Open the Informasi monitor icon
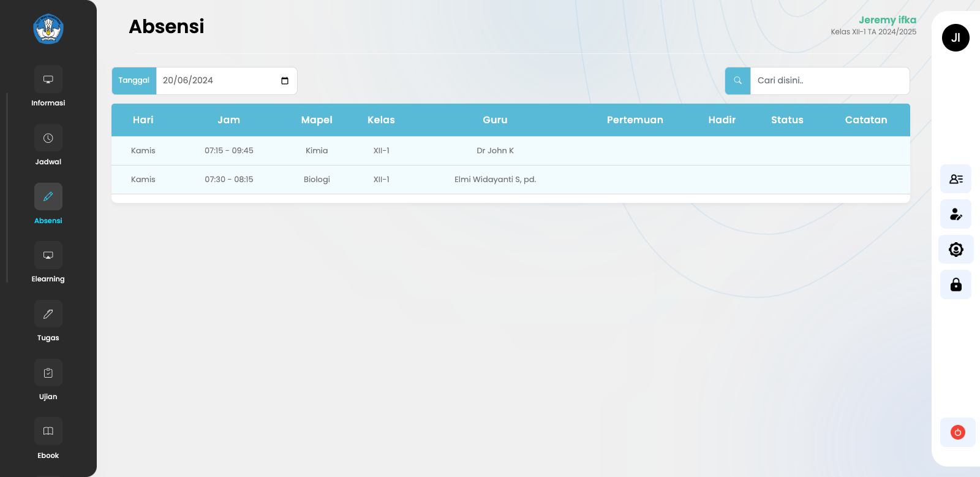This screenshot has width=980, height=477. (x=48, y=79)
